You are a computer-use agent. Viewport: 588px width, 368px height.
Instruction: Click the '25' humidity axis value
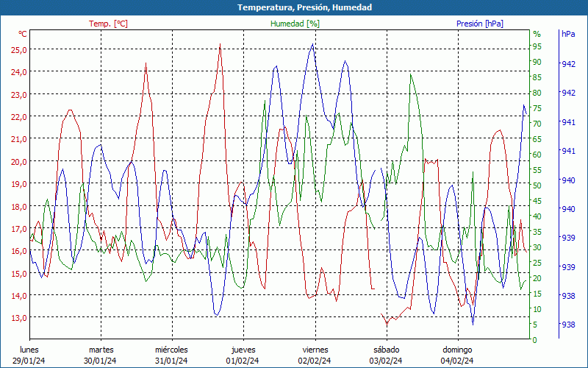(537, 263)
